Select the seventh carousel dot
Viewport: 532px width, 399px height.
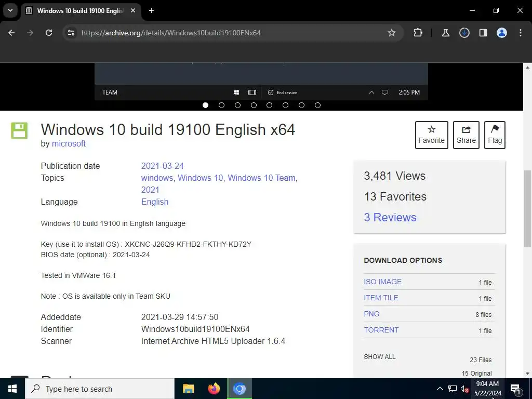[x=301, y=105]
